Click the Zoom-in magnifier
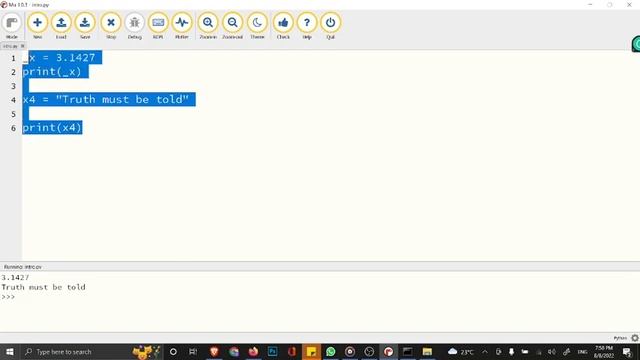The width and height of the screenshot is (640, 360). [208, 26]
